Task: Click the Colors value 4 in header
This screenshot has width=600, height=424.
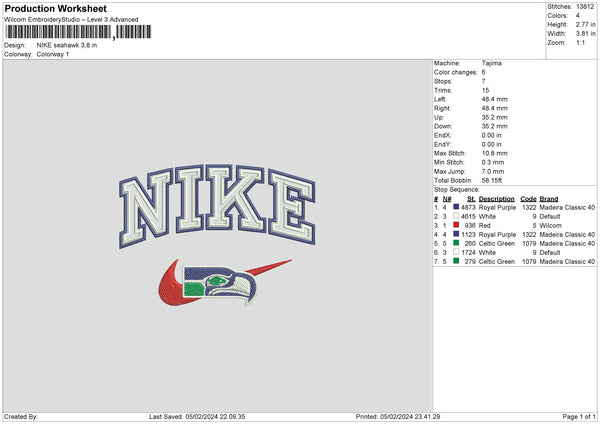Action: (578, 16)
